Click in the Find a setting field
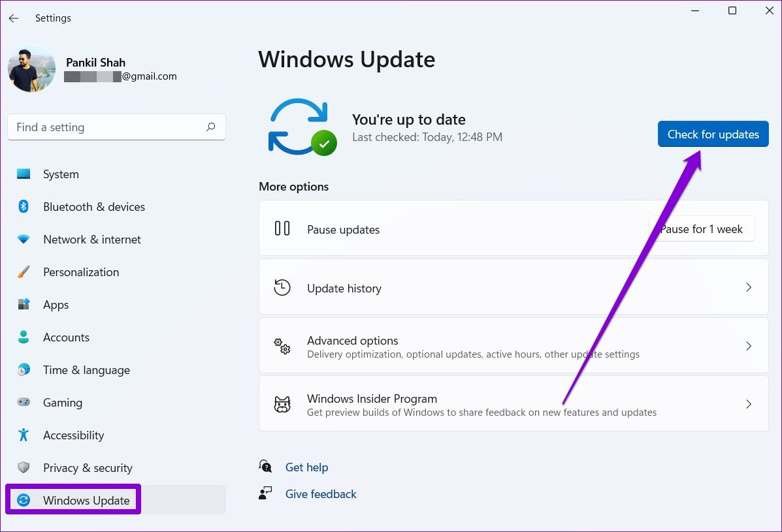The height and width of the screenshot is (532, 782). [x=117, y=127]
